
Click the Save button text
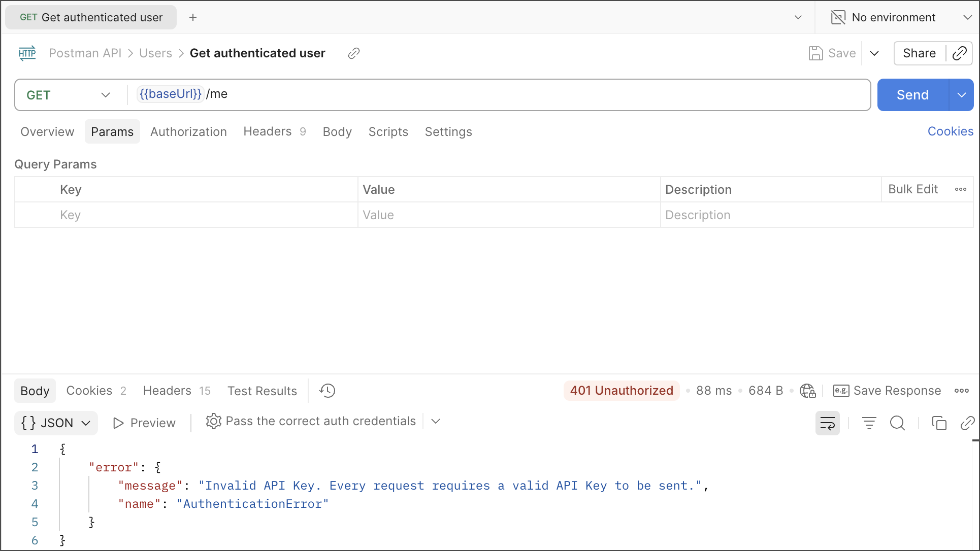(842, 53)
